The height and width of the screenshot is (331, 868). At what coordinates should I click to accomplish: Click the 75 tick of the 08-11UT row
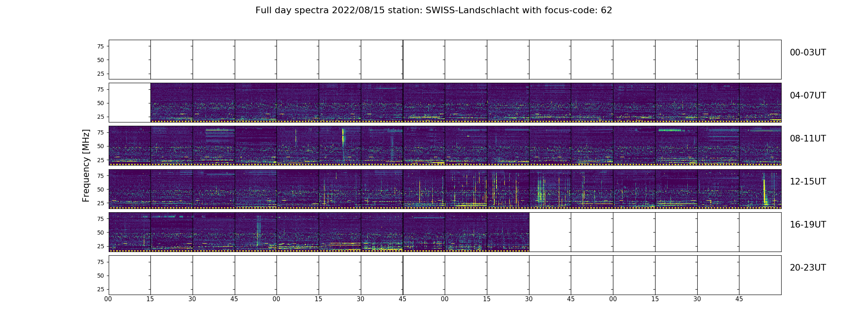(x=100, y=132)
